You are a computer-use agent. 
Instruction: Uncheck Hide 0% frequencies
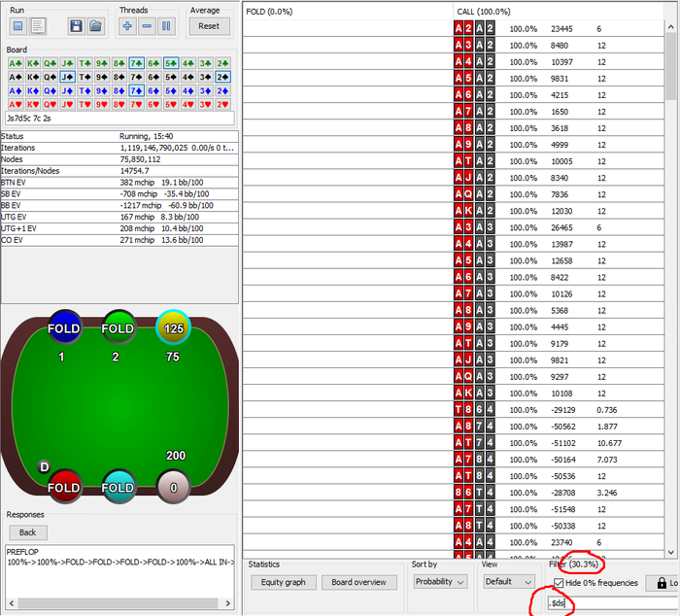(x=559, y=583)
